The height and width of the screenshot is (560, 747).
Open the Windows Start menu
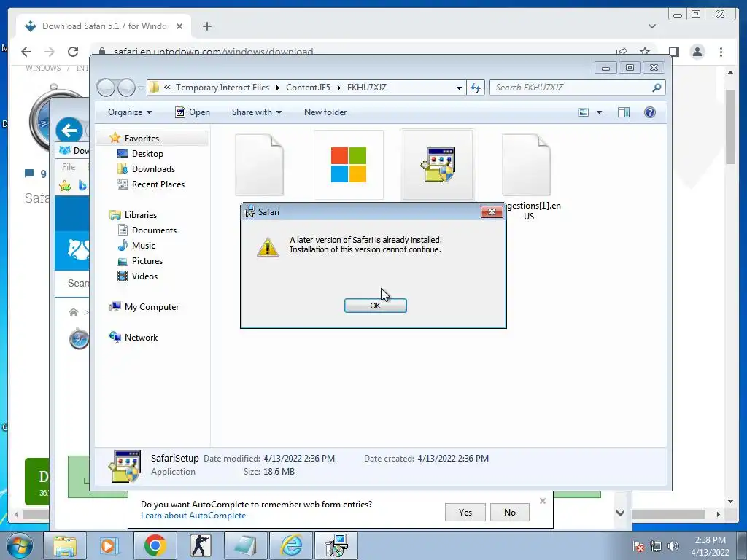[20, 545]
